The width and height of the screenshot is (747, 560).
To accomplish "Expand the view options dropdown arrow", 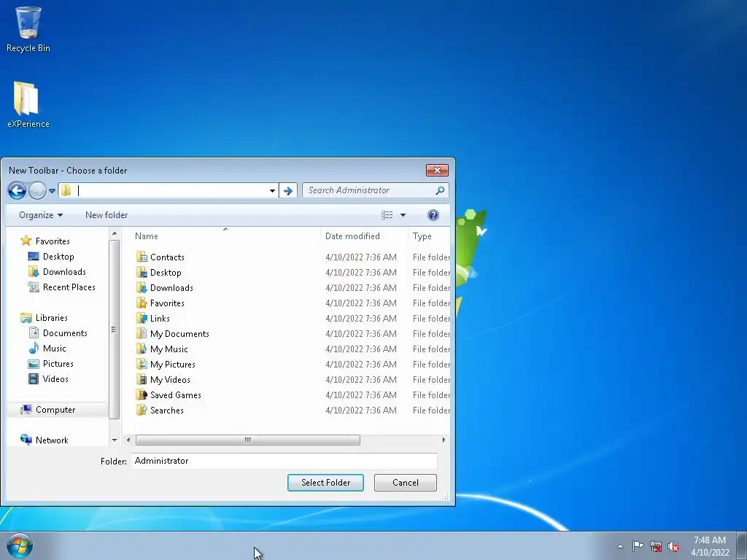I will pos(403,215).
